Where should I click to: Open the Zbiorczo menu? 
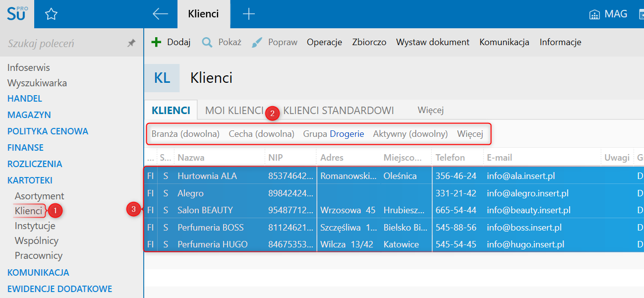tap(369, 42)
